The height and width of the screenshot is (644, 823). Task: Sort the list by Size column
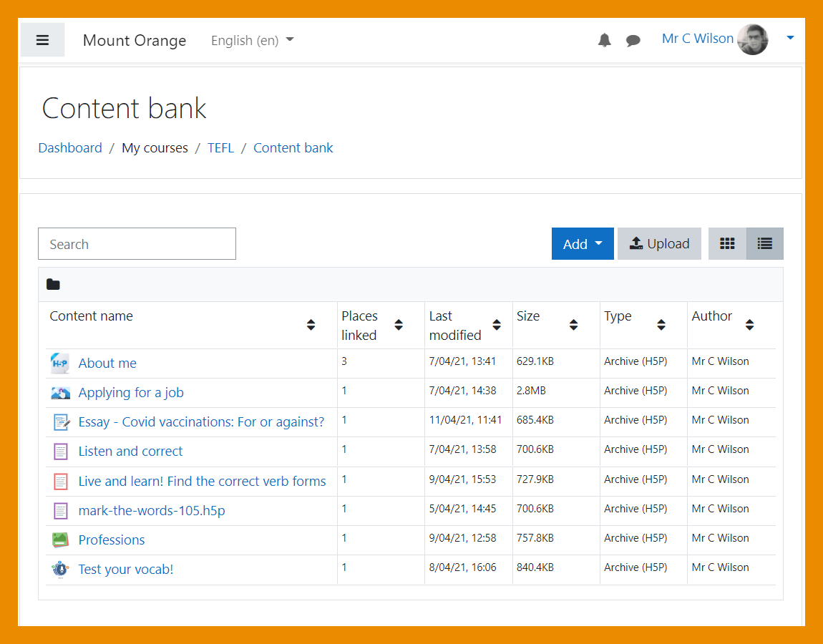coord(573,325)
